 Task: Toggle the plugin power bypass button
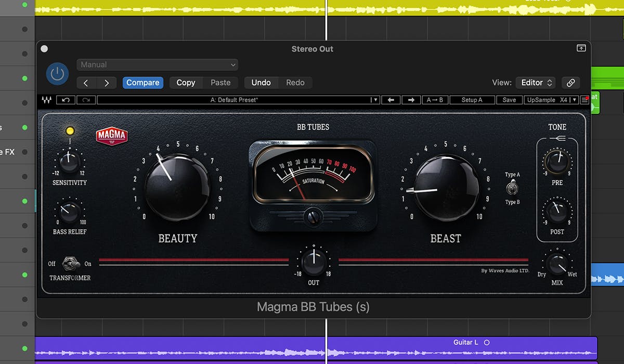click(x=57, y=74)
